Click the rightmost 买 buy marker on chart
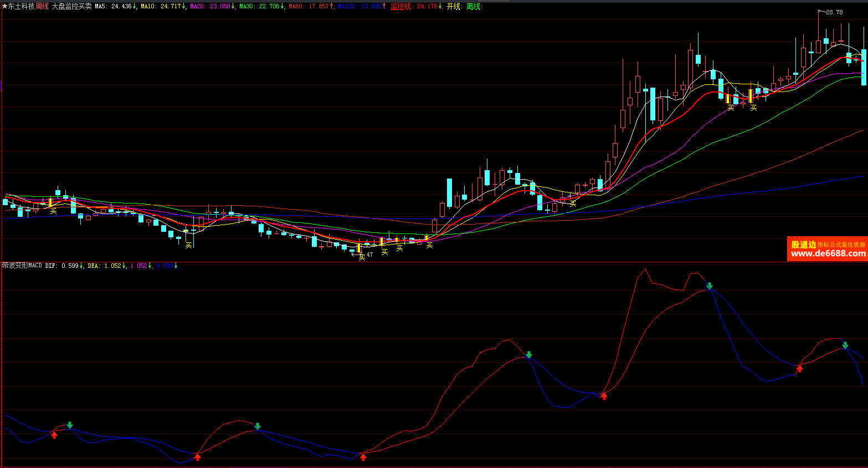Screen dimensions: 868x468 point(753,108)
